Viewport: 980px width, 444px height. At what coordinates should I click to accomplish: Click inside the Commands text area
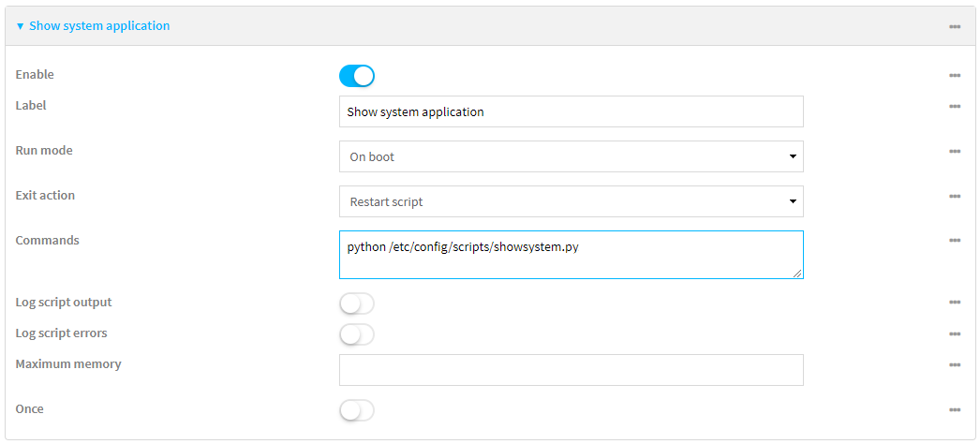[x=571, y=255]
